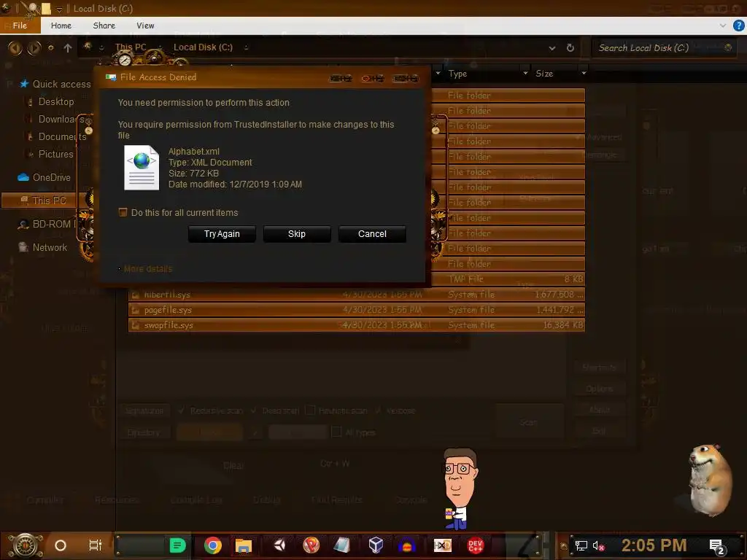Launch VirtualBox from taskbar
Image resolution: width=747 pixels, height=560 pixels.
point(376,545)
